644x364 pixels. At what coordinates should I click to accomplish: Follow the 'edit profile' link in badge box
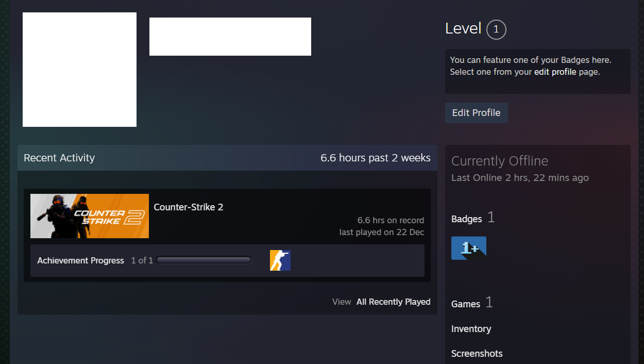(555, 72)
